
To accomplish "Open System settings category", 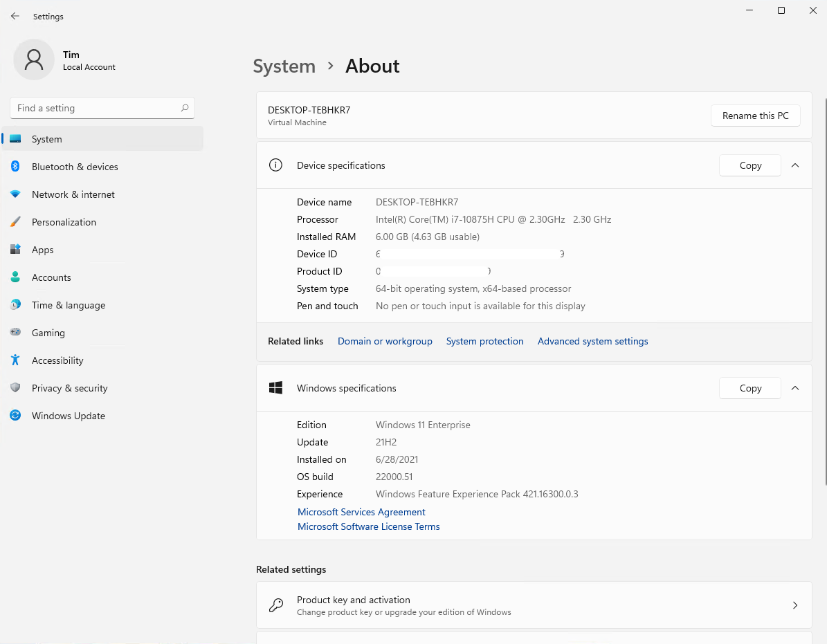I will (x=103, y=139).
